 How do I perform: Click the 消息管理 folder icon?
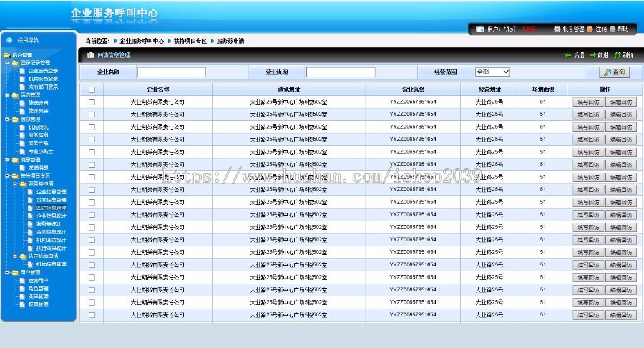[x=15, y=160]
